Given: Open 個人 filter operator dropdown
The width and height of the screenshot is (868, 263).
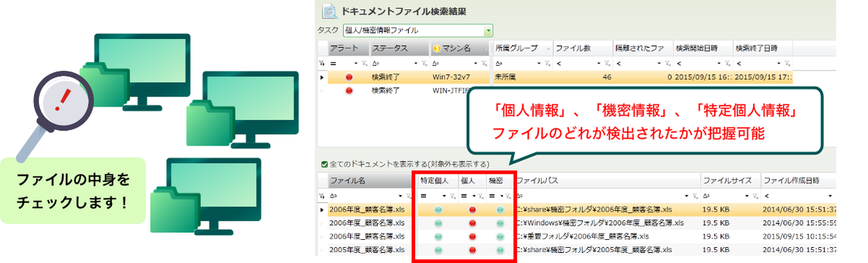Looking at the screenshot, I should pos(473,196).
